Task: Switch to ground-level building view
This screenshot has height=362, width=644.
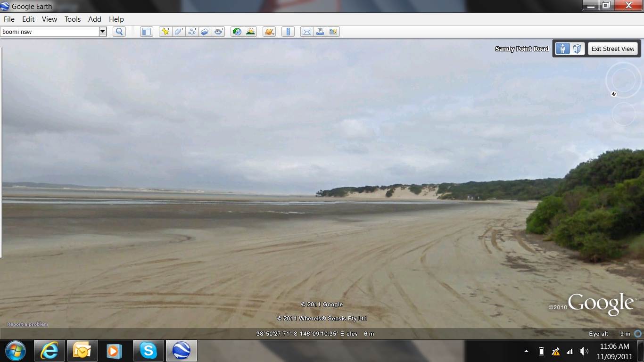Action: click(577, 49)
